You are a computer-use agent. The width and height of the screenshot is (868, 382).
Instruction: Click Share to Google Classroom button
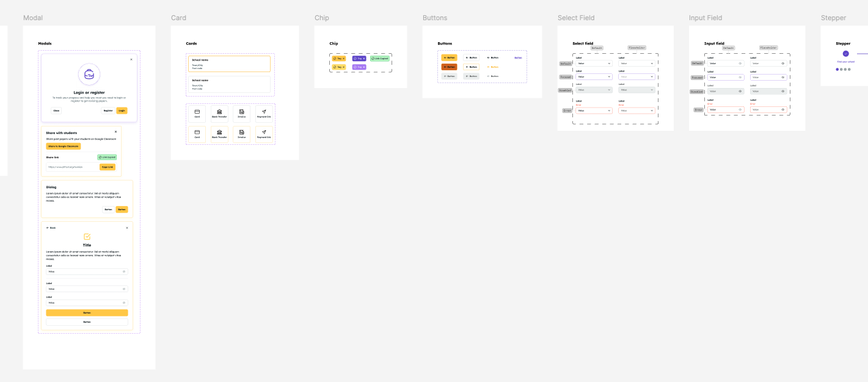(x=64, y=147)
